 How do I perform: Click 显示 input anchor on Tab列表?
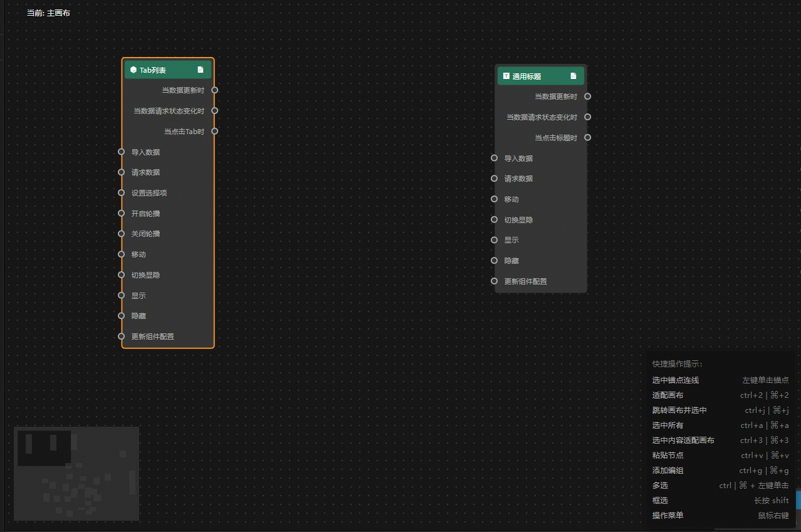click(x=122, y=295)
